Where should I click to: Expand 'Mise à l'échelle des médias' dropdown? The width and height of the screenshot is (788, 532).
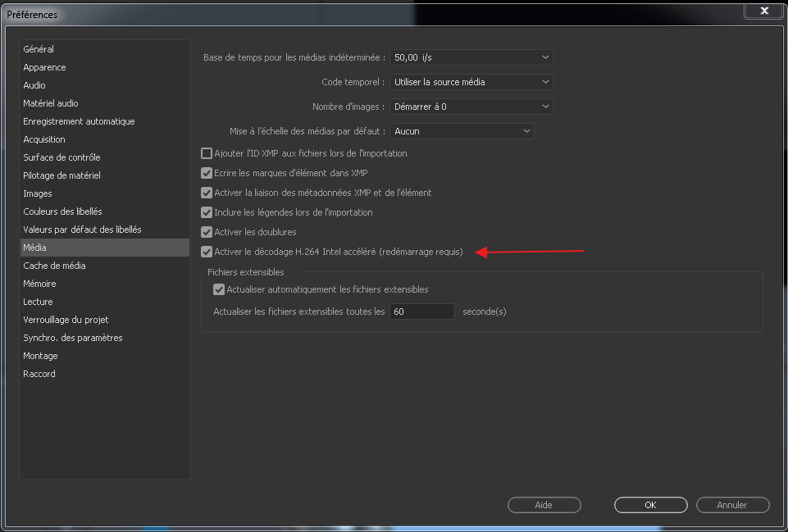[462, 131]
